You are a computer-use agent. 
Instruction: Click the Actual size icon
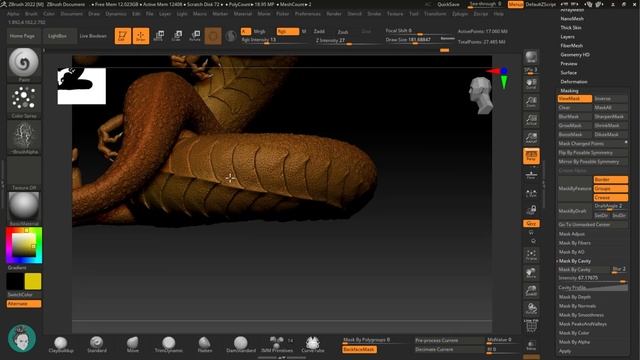click(531, 120)
